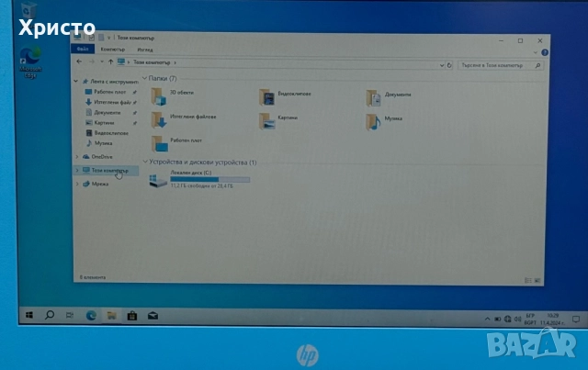Open the volume tray icon
The width and height of the screenshot is (588, 370).
517,319
